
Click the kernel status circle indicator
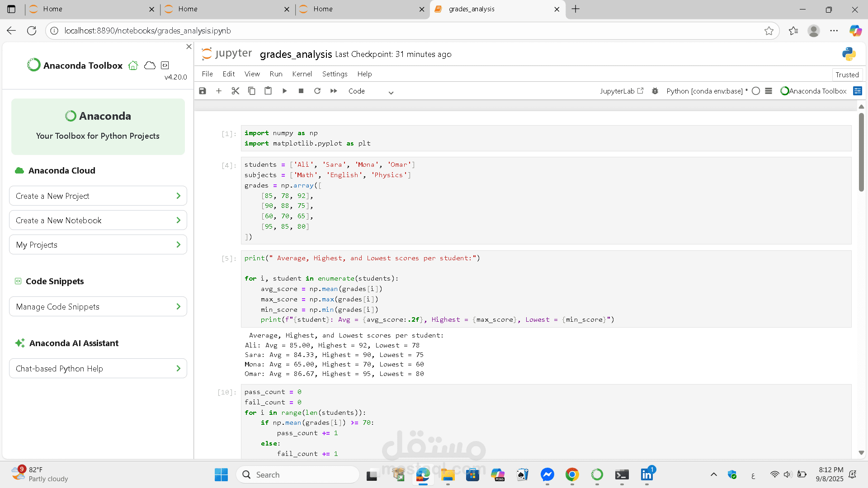coord(756,91)
